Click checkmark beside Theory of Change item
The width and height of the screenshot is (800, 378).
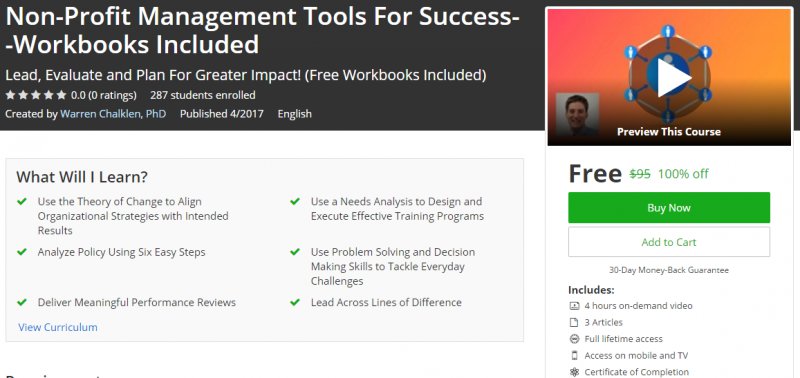click(x=22, y=201)
